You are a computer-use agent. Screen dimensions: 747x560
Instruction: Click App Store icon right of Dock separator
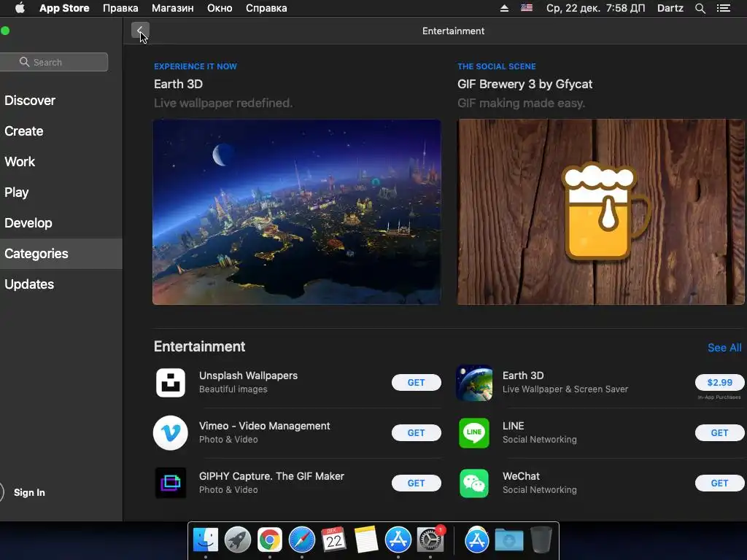coord(477,540)
